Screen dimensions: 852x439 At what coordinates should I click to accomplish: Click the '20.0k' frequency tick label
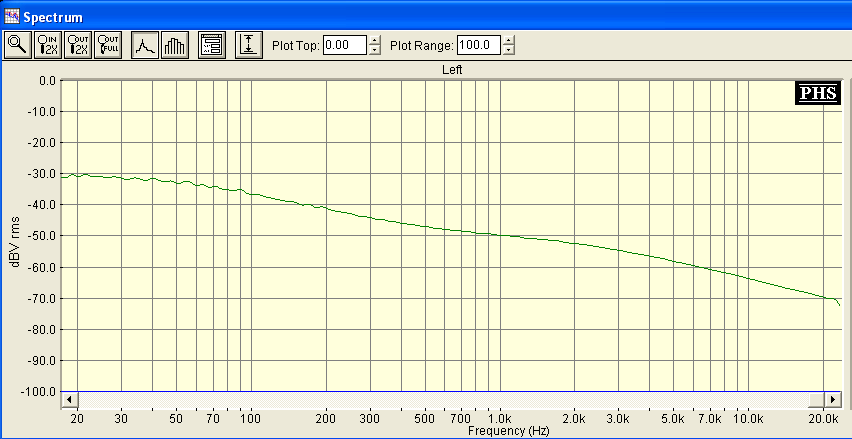point(824,419)
